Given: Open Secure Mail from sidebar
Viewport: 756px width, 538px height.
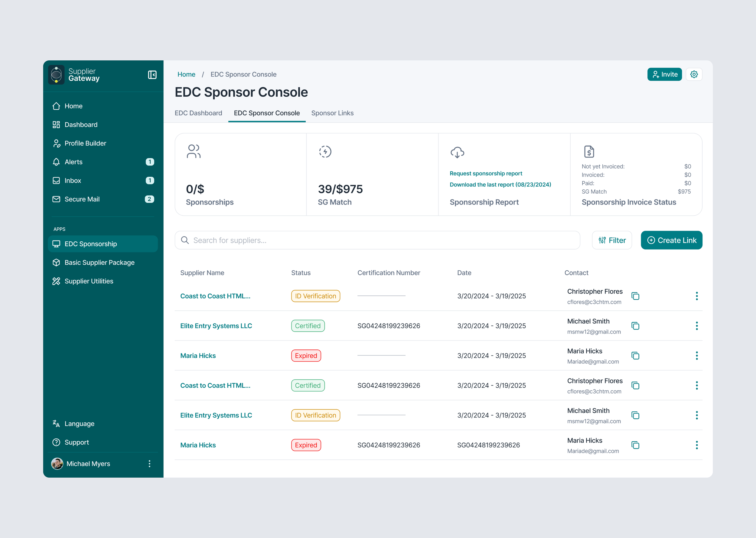Looking at the screenshot, I should coord(82,199).
